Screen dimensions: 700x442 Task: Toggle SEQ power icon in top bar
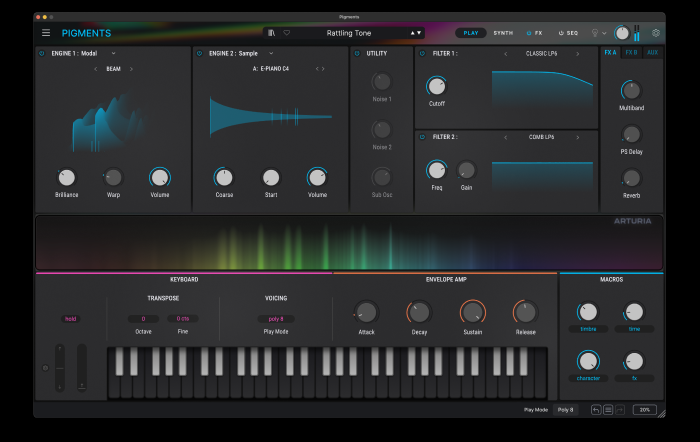[x=561, y=33]
